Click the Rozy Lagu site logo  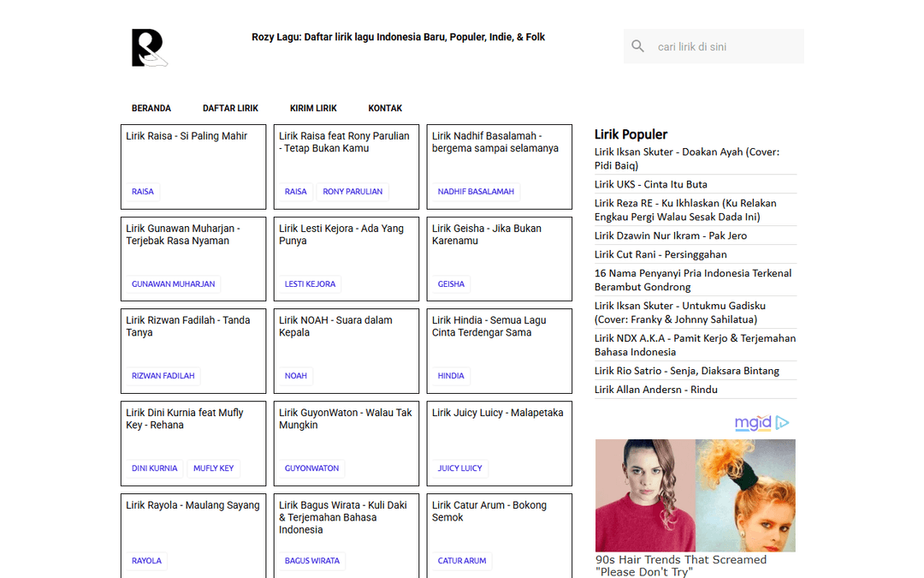pyautogui.click(x=150, y=48)
